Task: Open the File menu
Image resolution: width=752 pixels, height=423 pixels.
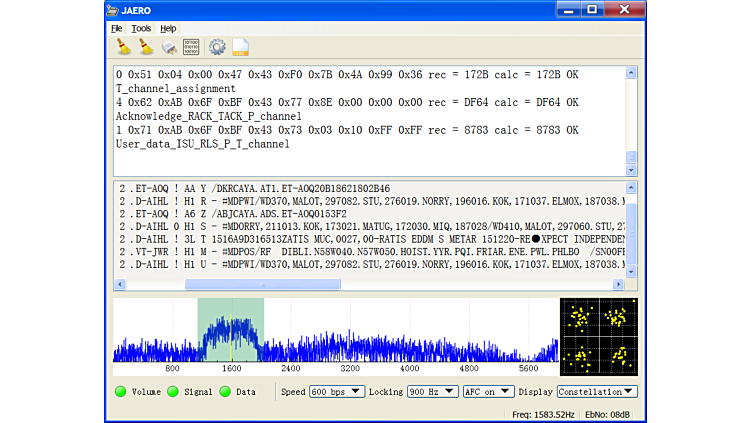Action: point(117,28)
